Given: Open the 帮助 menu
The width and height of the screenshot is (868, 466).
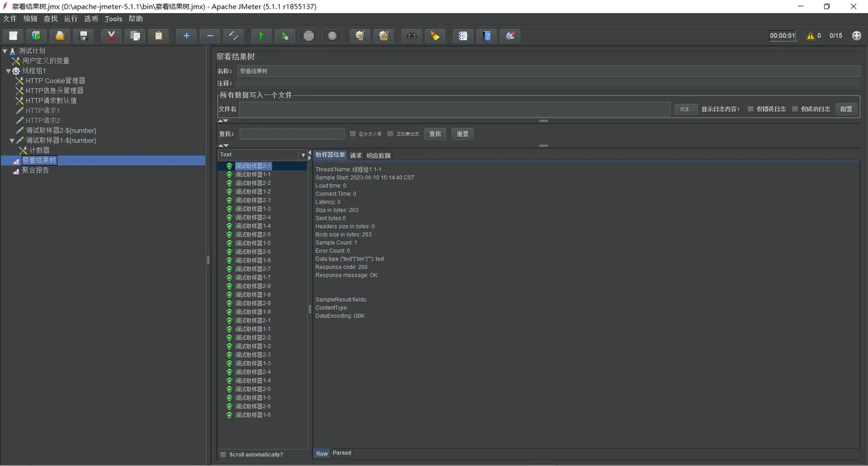Looking at the screenshot, I should click(x=136, y=19).
